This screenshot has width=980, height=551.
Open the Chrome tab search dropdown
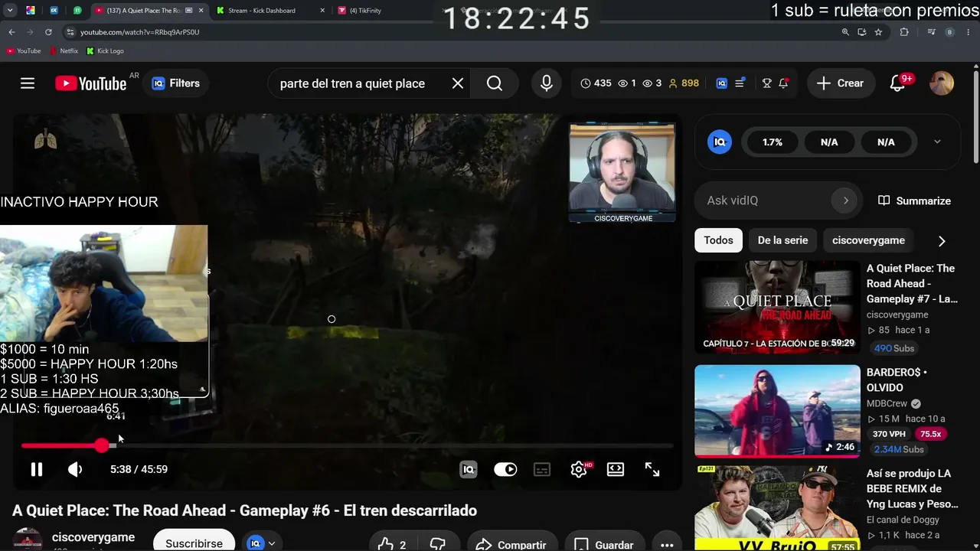[10, 11]
